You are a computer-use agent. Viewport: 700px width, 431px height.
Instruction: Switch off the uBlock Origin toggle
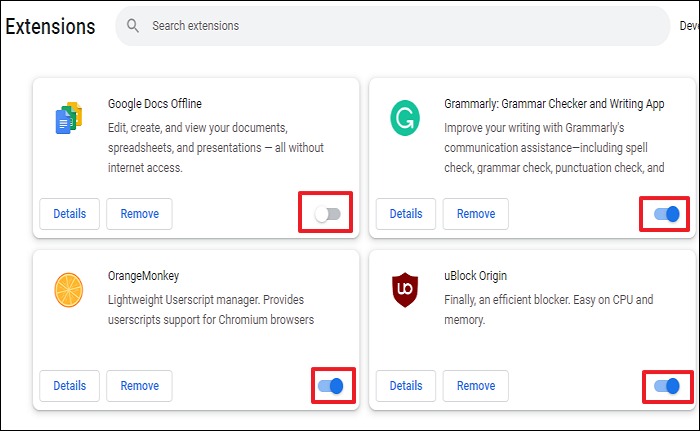(x=665, y=385)
